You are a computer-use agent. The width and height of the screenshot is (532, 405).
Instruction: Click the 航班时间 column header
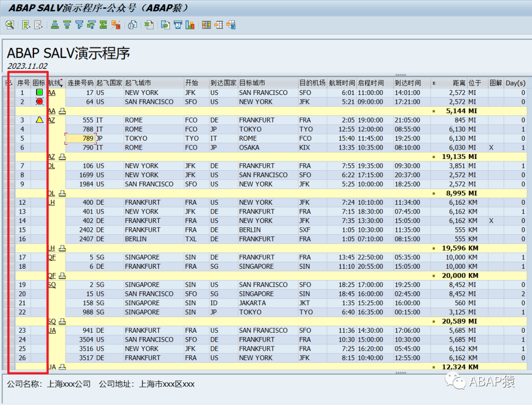point(342,83)
